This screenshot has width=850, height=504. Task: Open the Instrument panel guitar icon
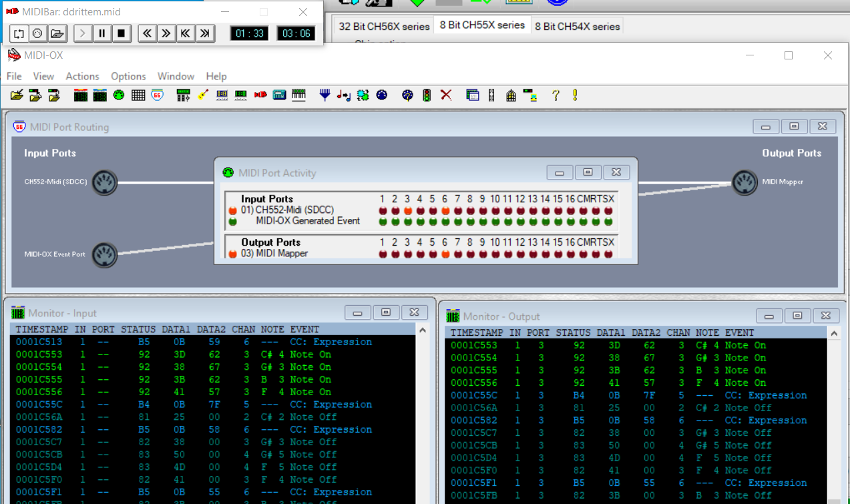(x=202, y=95)
